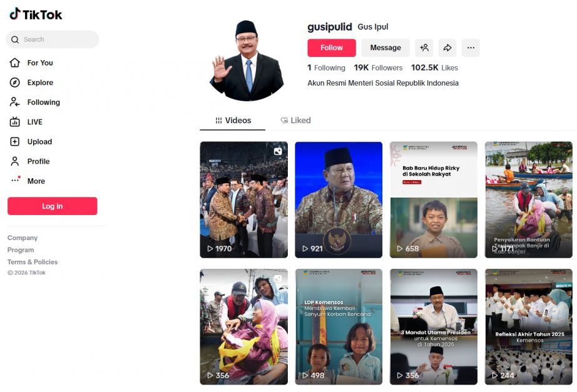Switch to the Liked tab
577x392 pixels.
(x=295, y=120)
